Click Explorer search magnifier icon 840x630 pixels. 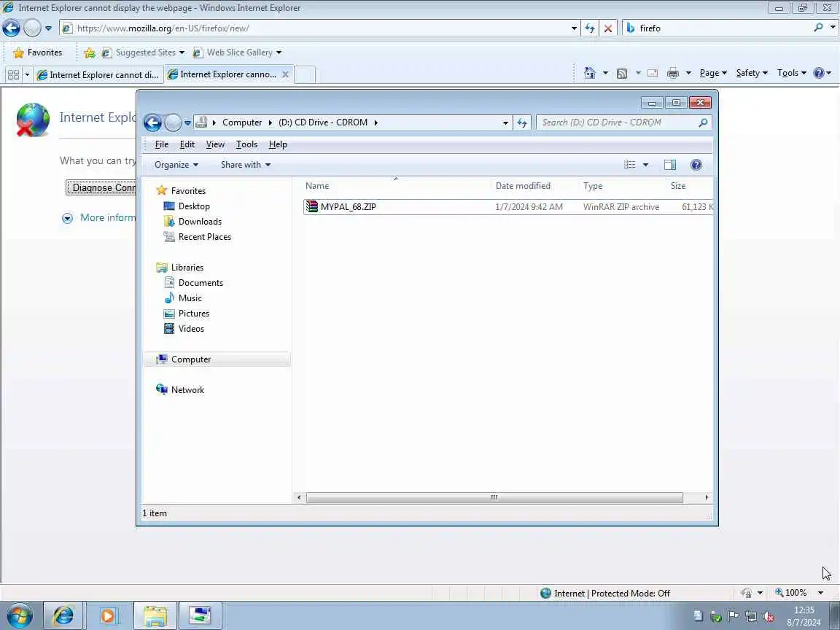coord(703,122)
